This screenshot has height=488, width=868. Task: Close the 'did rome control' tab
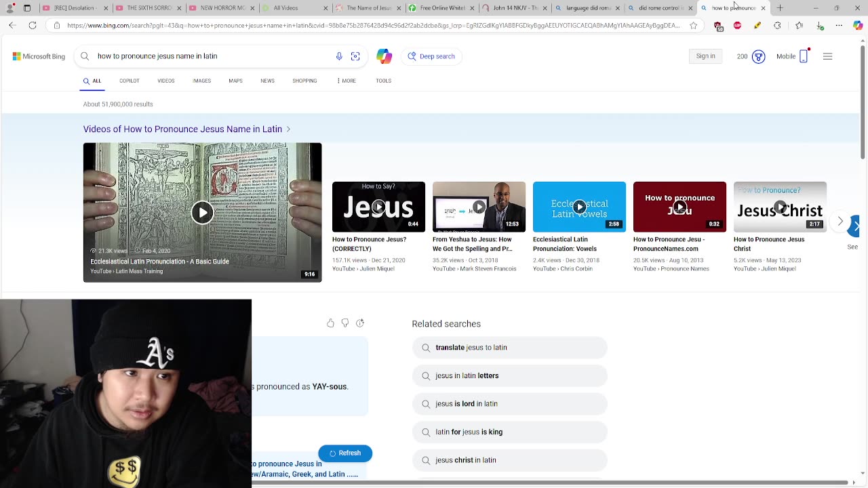pos(691,8)
